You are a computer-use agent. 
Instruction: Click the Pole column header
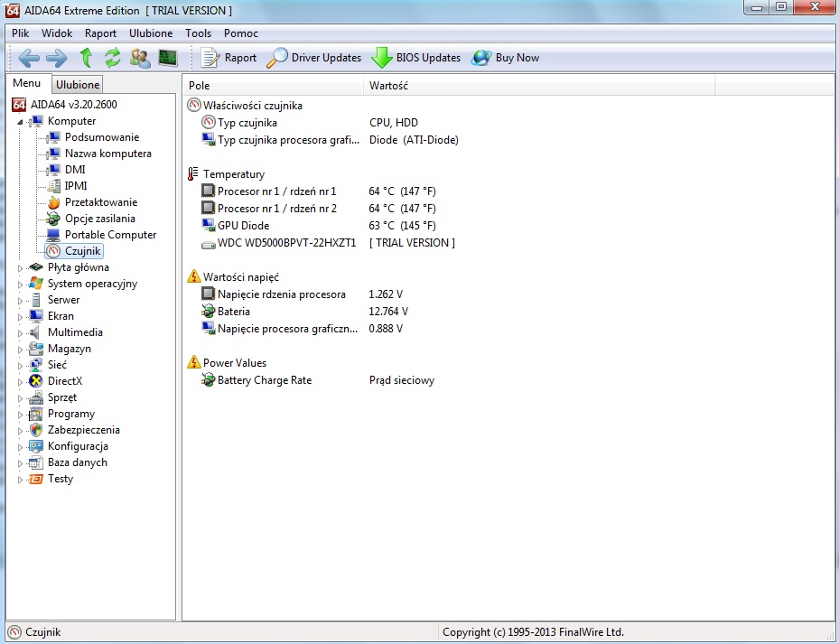(x=273, y=86)
